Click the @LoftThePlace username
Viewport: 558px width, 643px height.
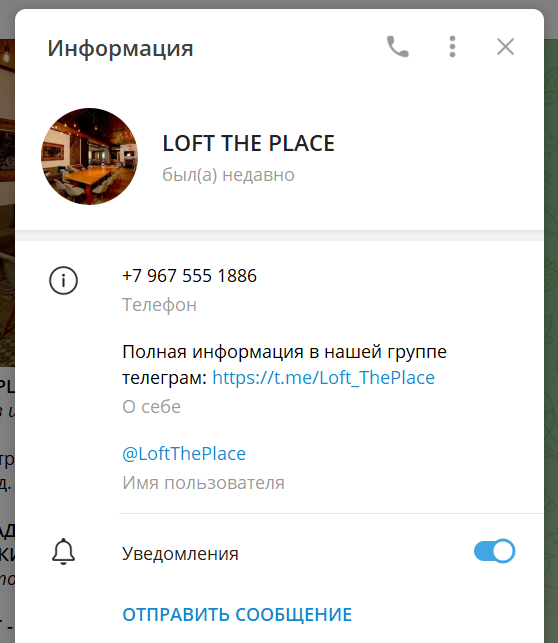coord(184,454)
